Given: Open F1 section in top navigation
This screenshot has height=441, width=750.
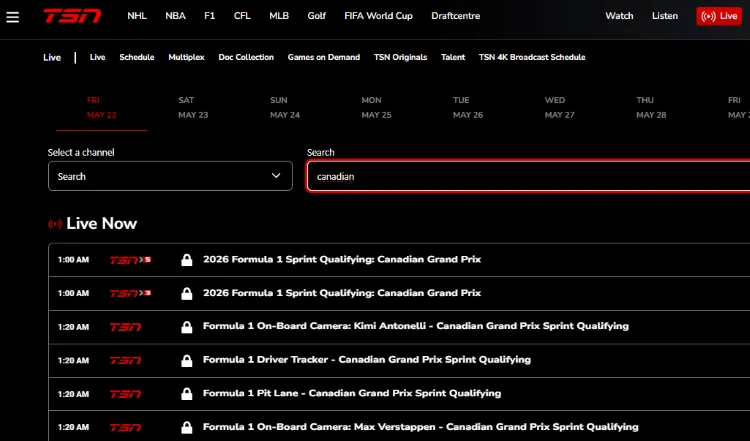Looking at the screenshot, I should 210,16.
